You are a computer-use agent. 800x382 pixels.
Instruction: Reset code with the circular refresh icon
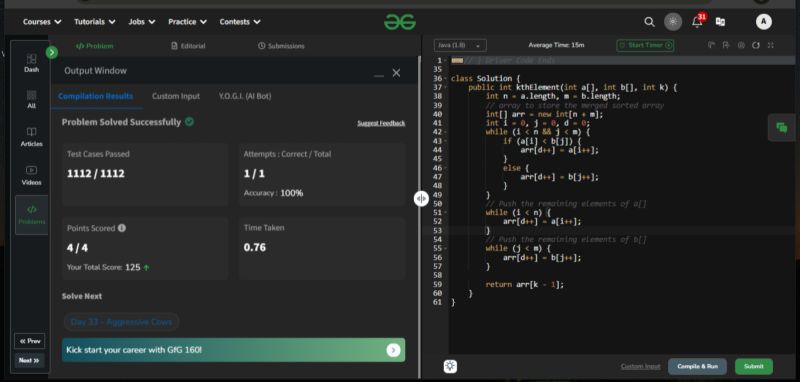[x=756, y=45]
